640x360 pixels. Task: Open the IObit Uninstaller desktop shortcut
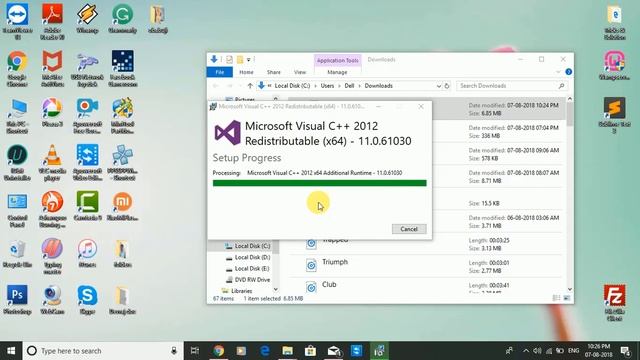(17, 162)
